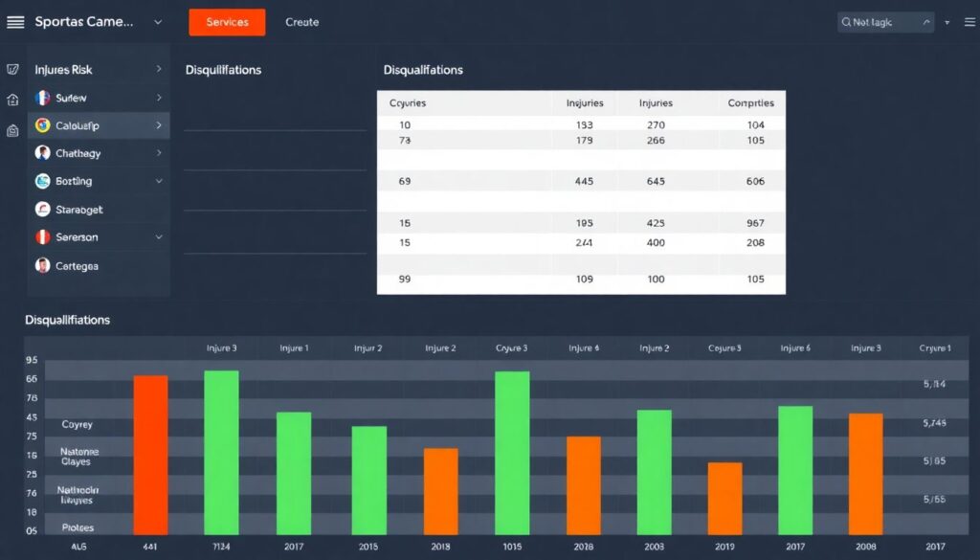
Task: Collapse the Bozting section arrow
Action: [159, 181]
